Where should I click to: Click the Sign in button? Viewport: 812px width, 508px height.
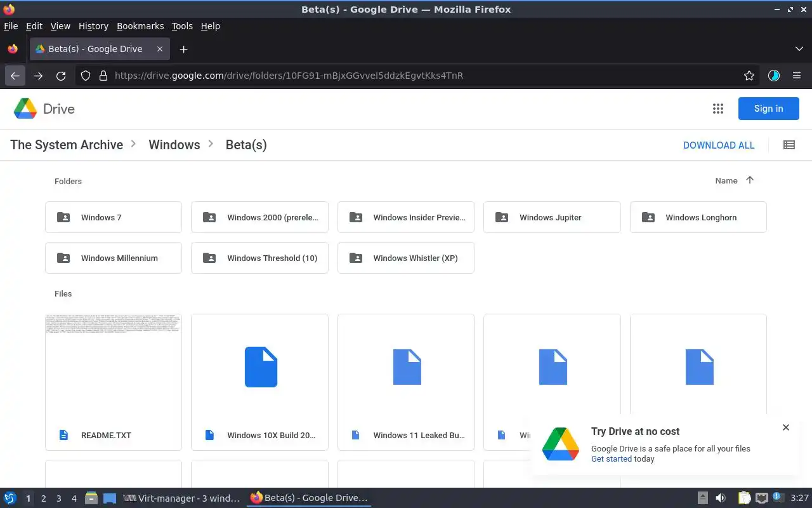pyautogui.click(x=768, y=109)
